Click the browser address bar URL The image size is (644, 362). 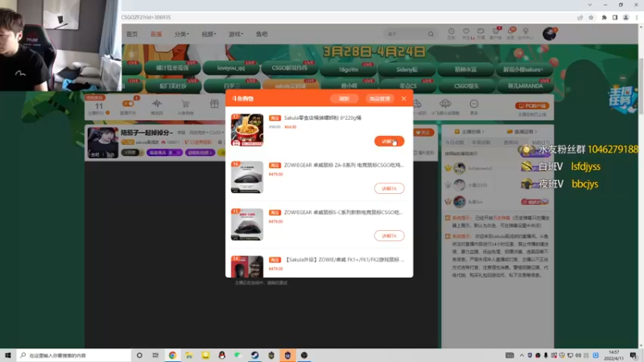(x=146, y=17)
